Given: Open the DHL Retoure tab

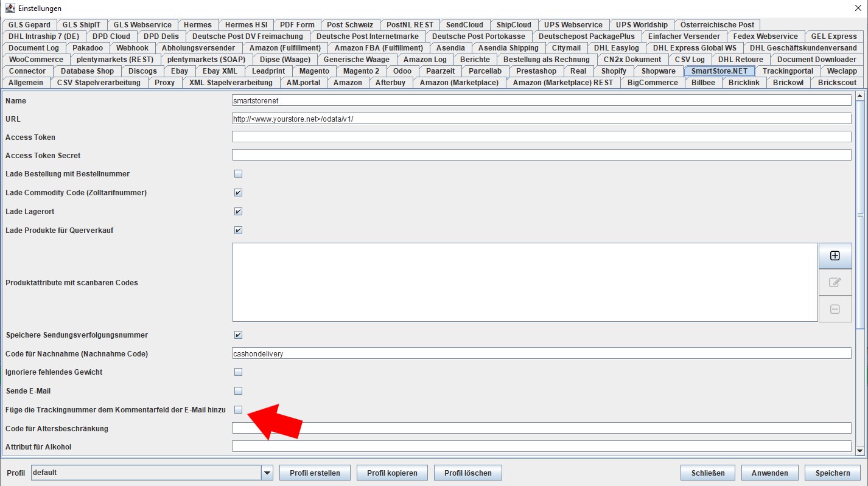Looking at the screenshot, I should tap(740, 60).
